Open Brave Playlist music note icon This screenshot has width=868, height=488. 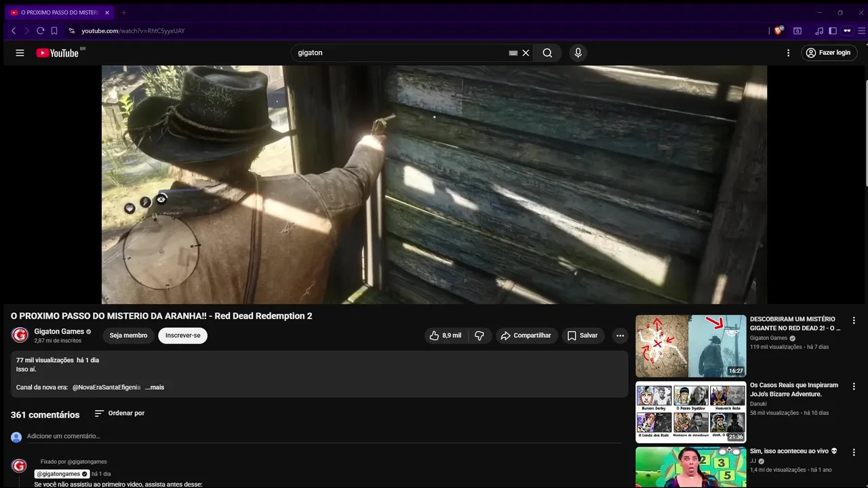click(819, 30)
